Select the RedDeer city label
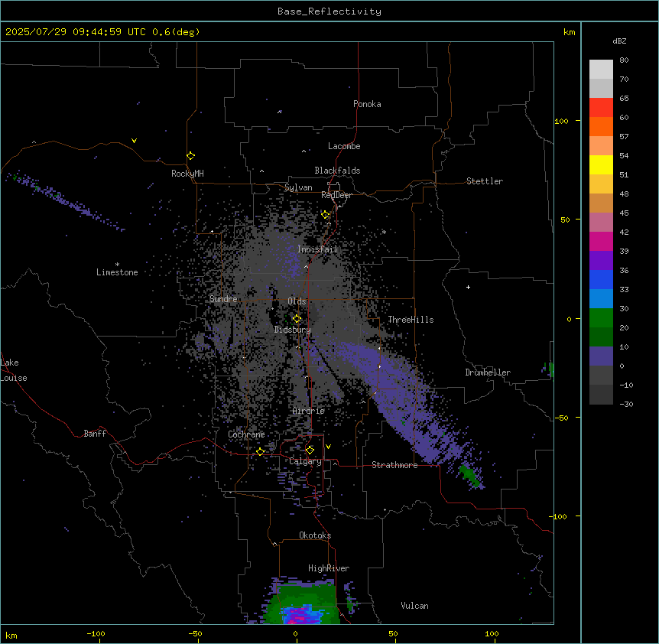Image resolution: width=659 pixels, height=644 pixels. (336, 195)
